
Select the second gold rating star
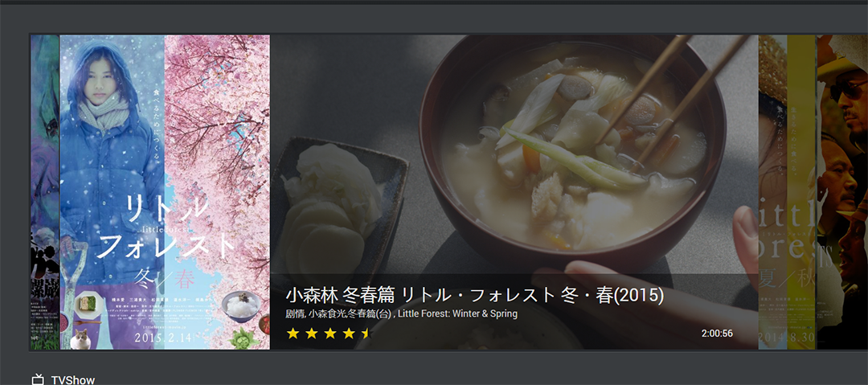click(312, 333)
